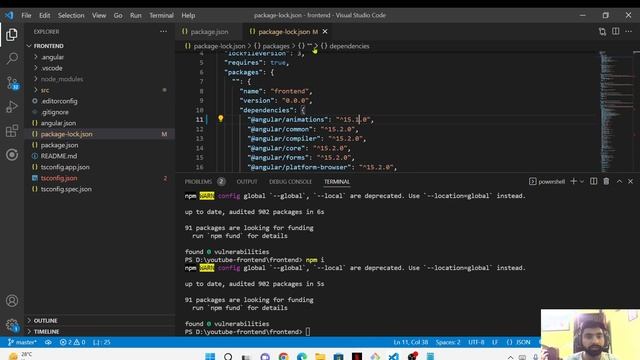
Task: Maximize the terminal panel size chevron
Action: coord(619,181)
